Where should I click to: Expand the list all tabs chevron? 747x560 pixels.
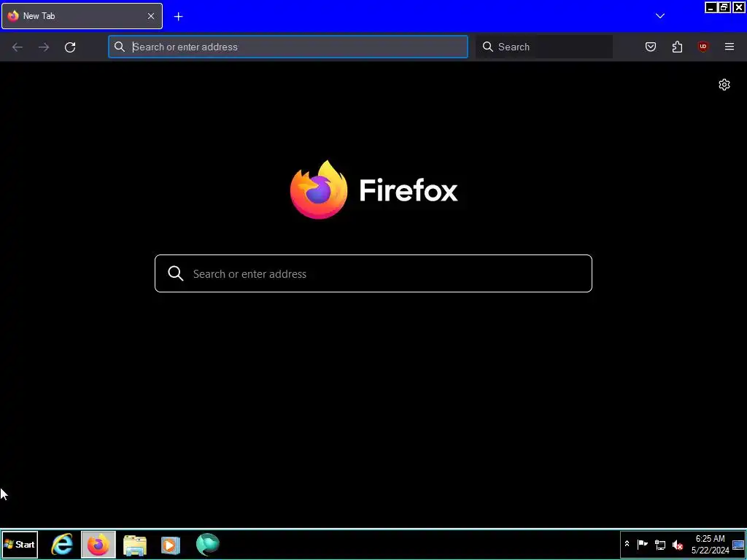pyautogui.click(x=659, y=16)
